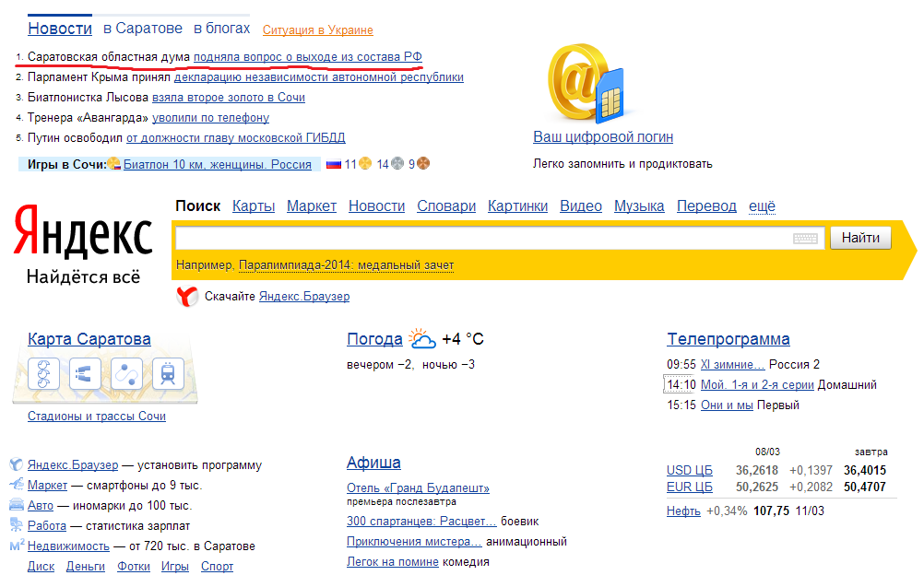924x587 pixels.
Task: Open взяла второе золото в Сочи link
Action: click(x=229, y=97)
